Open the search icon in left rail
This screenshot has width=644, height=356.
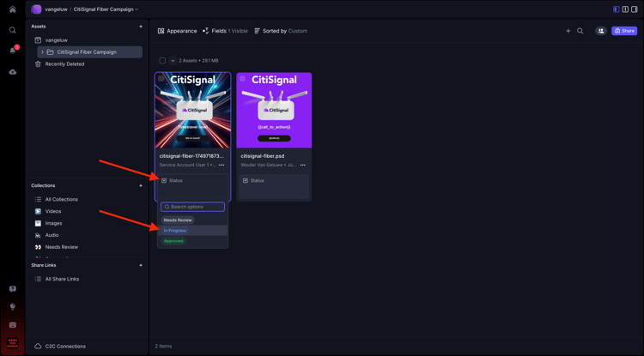(13, 30)
